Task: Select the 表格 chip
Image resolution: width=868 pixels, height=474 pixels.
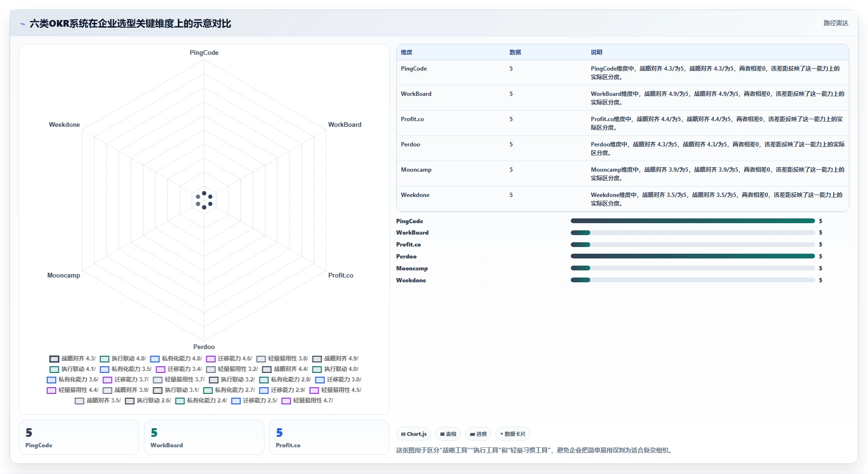Action: (x=448, y=434)
